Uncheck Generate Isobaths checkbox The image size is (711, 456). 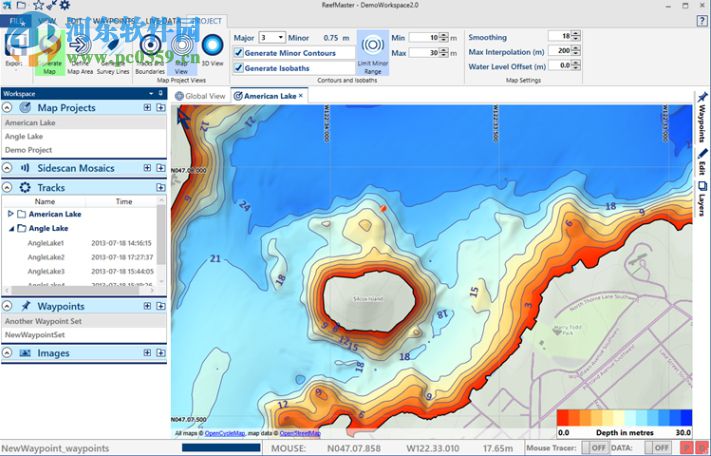(238, 67)
